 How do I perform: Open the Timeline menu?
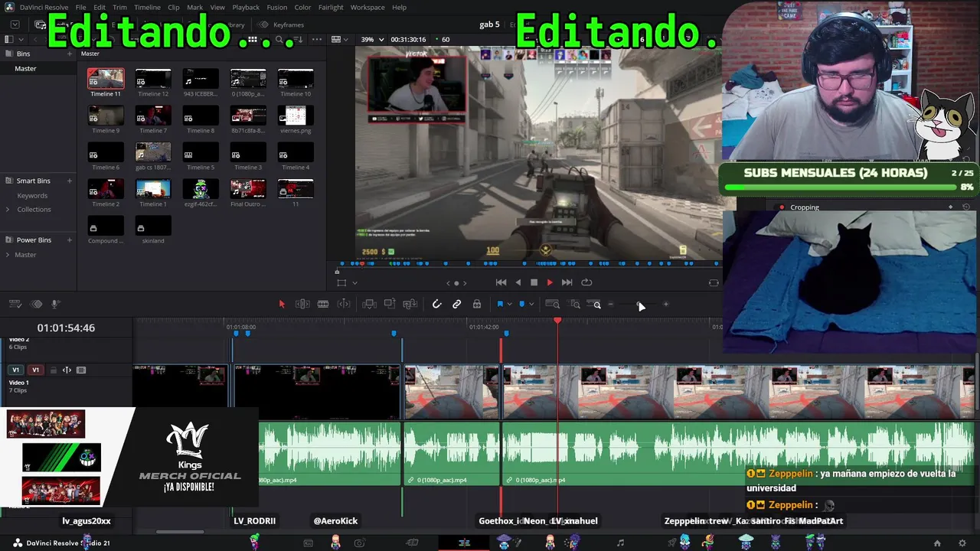coord(147,7)
